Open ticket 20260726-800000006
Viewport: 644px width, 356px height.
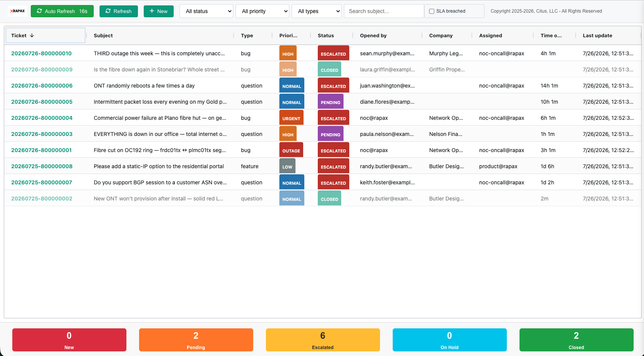point(42,86)
